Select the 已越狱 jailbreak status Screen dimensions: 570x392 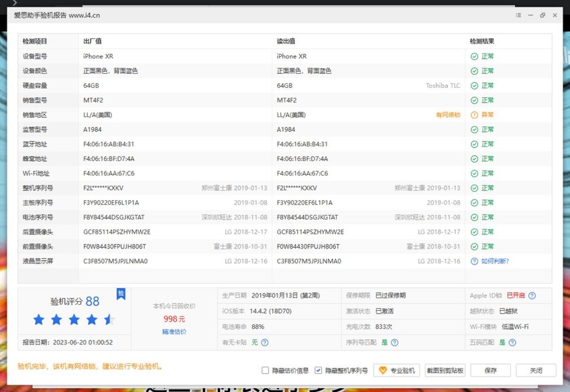click(x=508, y=311)
